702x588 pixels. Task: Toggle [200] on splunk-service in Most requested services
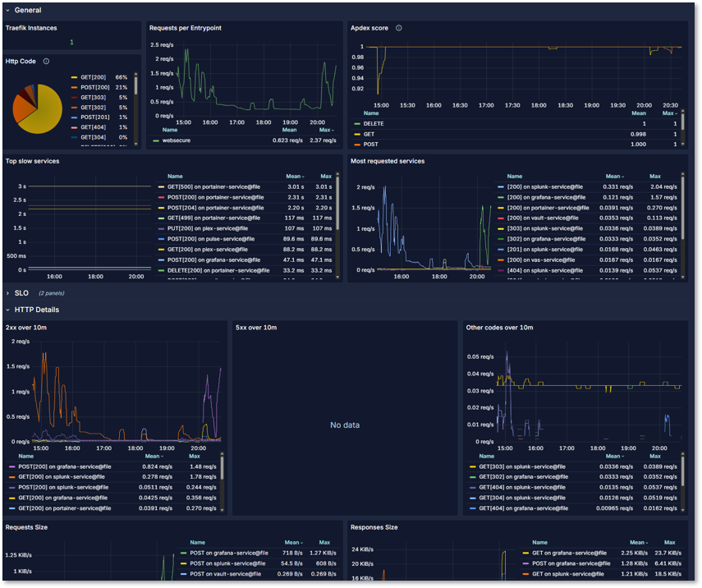point(547,186)
